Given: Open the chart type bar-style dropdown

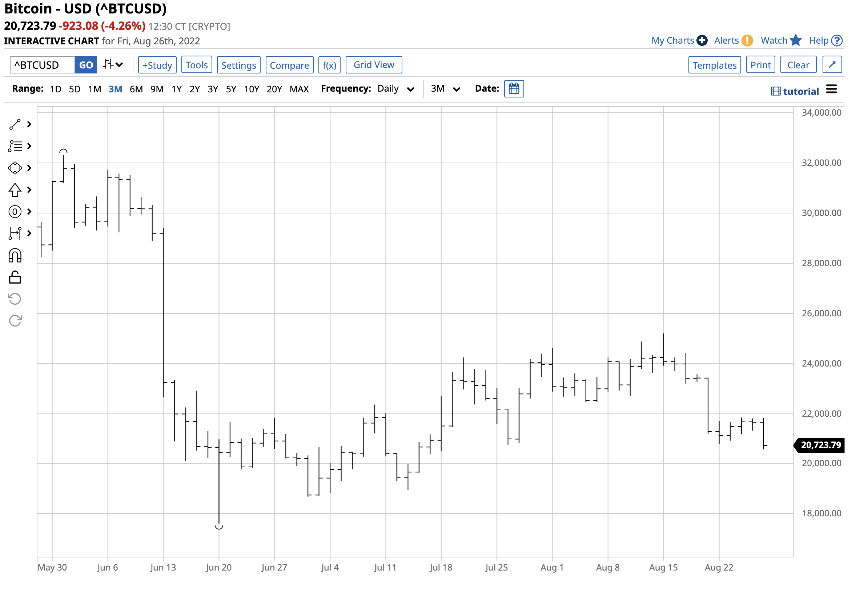Looking at the screenshot, I should click(113, 65).
